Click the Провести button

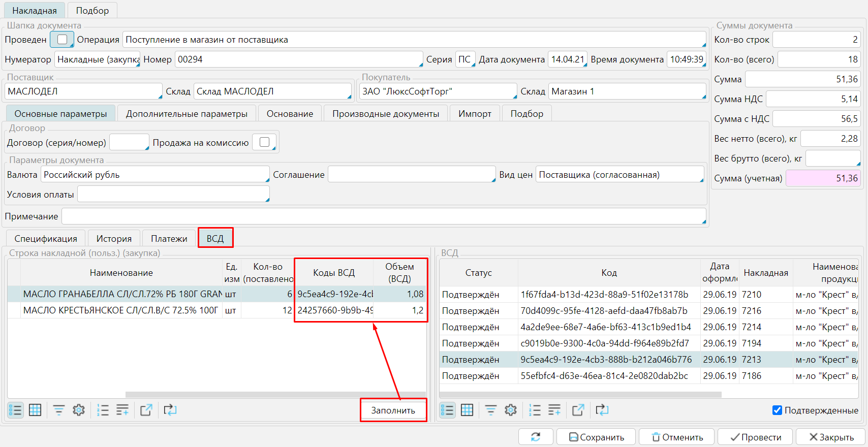(x=755, y=437)
